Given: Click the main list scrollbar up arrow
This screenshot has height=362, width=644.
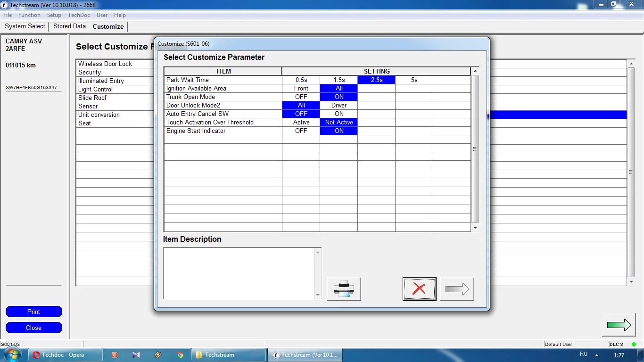Looking at the screenshot, I should (x=632, y=64).
